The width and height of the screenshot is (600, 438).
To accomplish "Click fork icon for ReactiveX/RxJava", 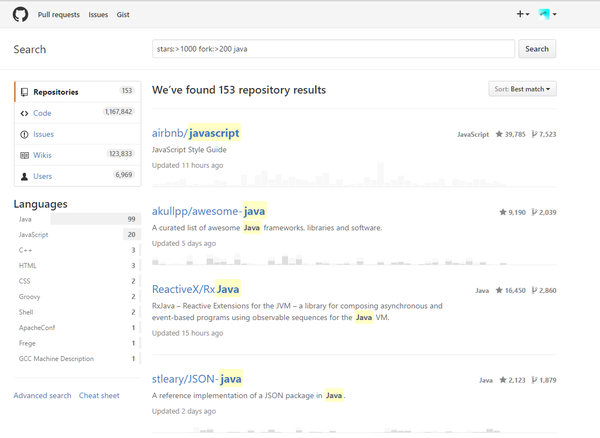I will click(534, 290).
